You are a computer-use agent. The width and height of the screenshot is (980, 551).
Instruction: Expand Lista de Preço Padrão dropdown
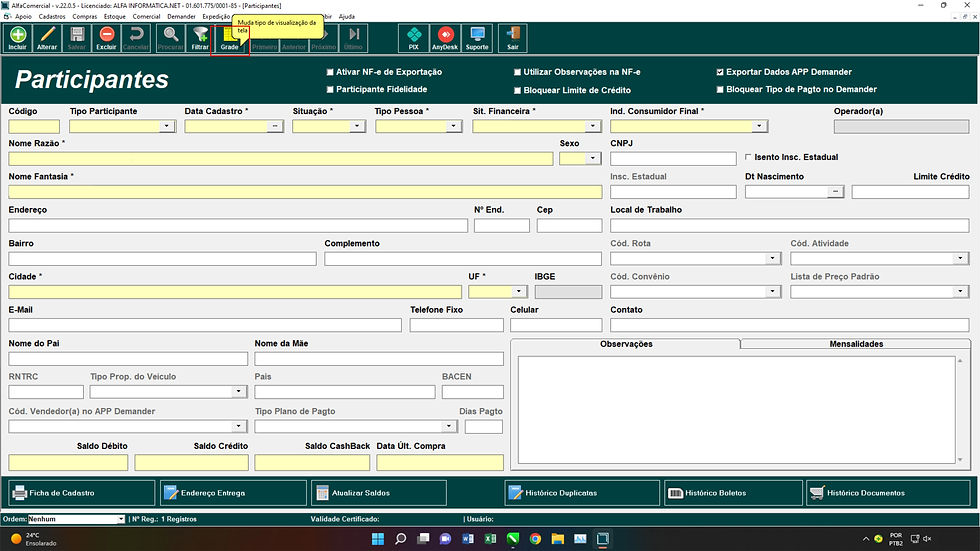click(961, 292)
